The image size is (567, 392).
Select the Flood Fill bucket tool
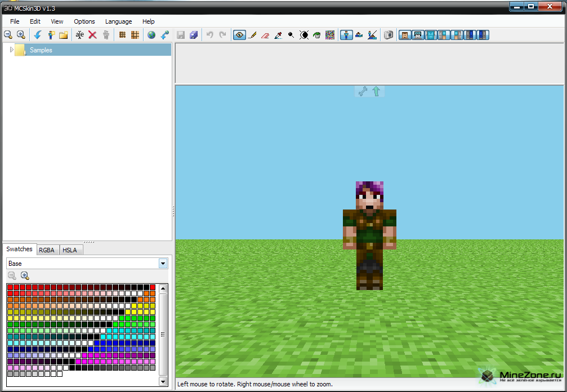(317, 35)
